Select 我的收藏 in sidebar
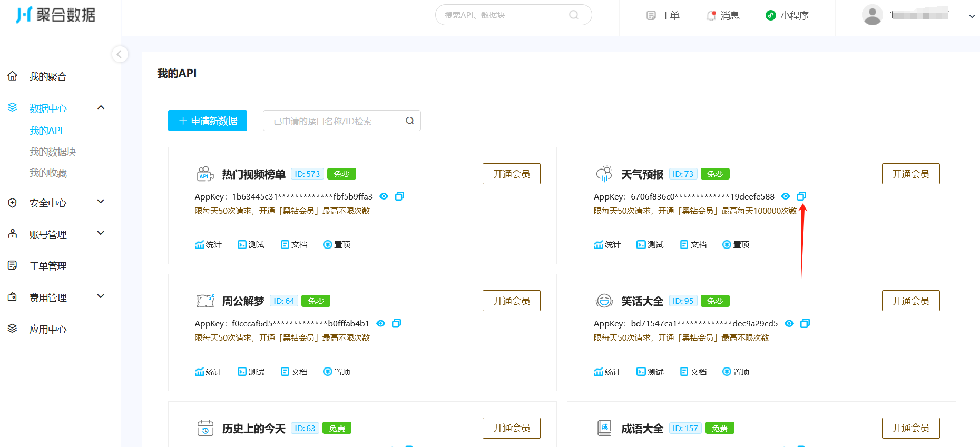Screen dimensions: 980x447 pyautogui.click(x=48, y=173)
